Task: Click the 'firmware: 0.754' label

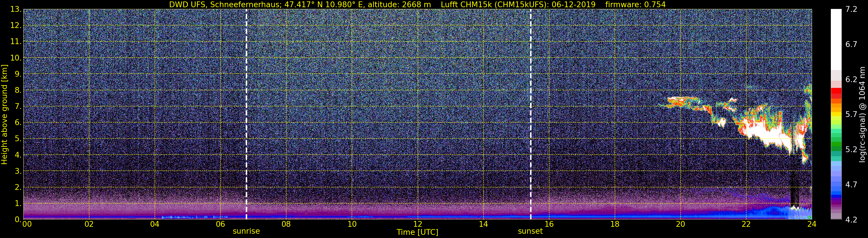Action: pyautogui.click(x=636, y=4)
